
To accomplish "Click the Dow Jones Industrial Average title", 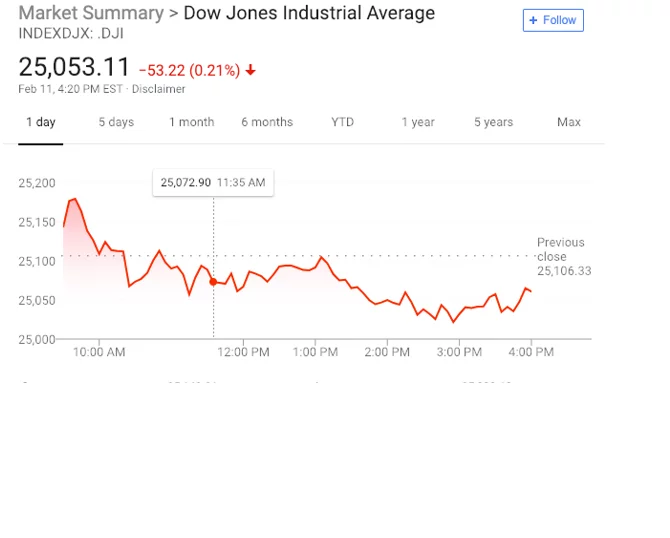I will [x=309, y=13].
